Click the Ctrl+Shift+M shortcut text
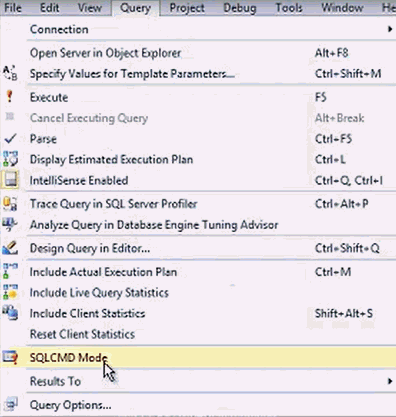This screenshot has height=417, width=396. (348, 73)
